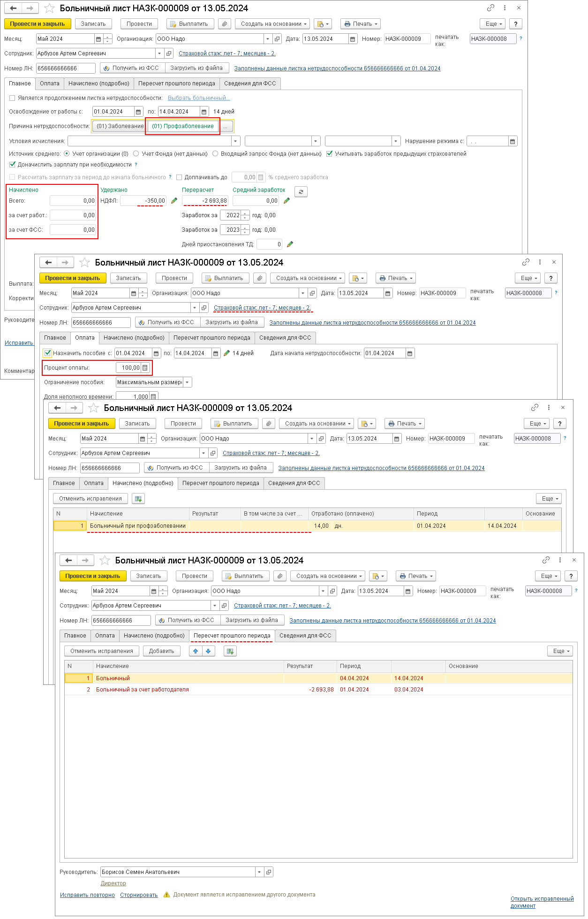Click the three-dots menu icon in the Пересчет window header
Screen dimensions: 588x919
point(560,560)
